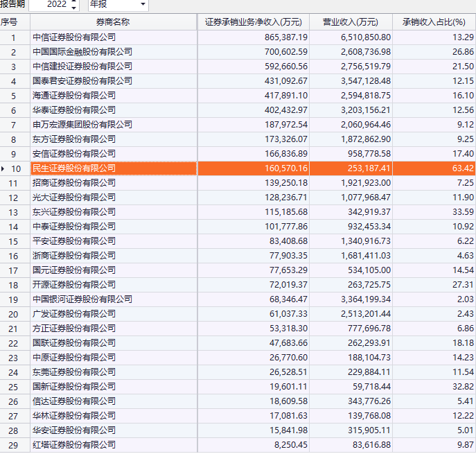This screenshot has width=476, height=454.
Task: Click operating revenue value 3,364,199.34
Action: point(366,299)
